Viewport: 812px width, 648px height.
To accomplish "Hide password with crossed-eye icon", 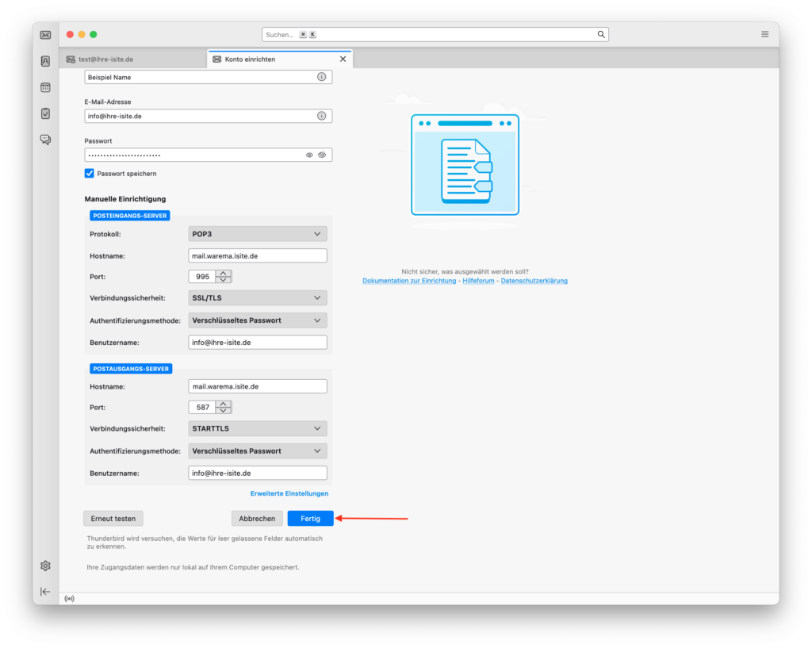I will [323, 155].
